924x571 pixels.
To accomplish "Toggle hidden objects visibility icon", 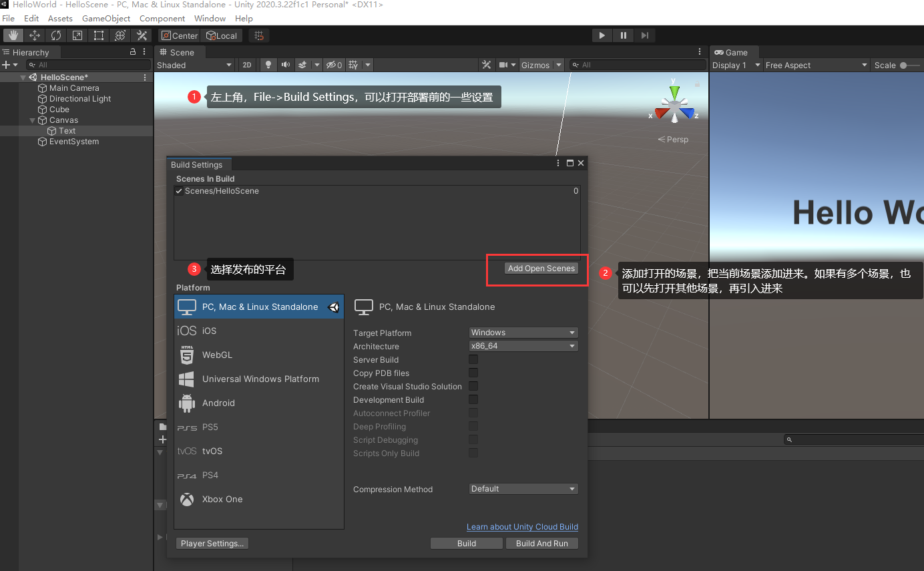I will tap(333, 65).
